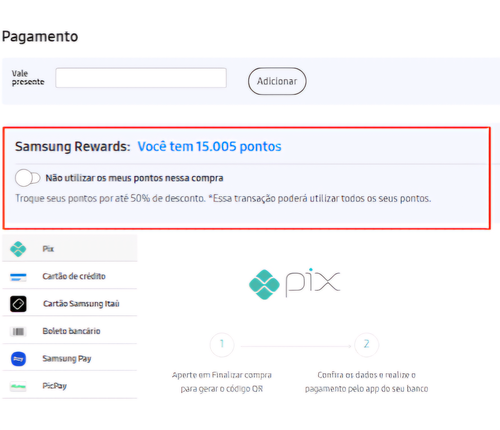Select Boleto bancário payment option
This screenshot has height=430, width=500.
click(70, 331)
